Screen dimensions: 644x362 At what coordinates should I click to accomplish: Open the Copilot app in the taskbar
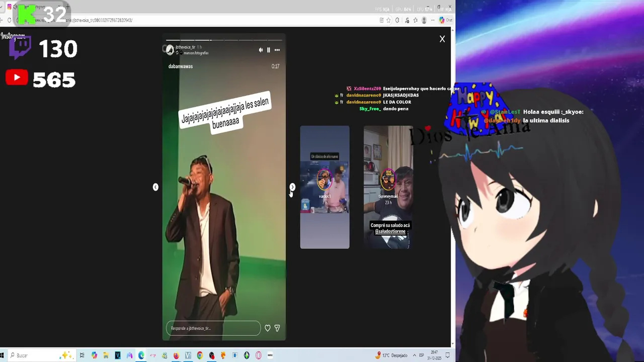click(94, 355)
